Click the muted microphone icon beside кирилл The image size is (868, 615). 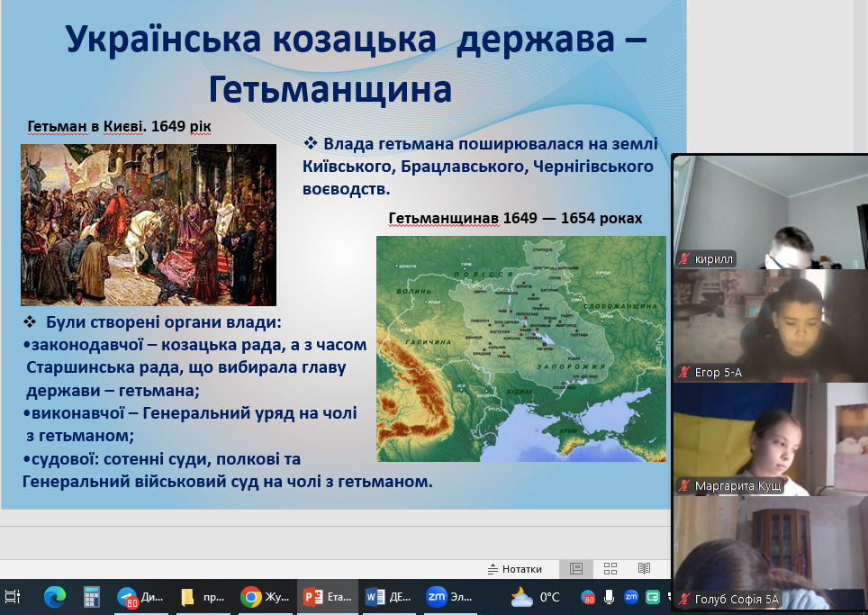point(685,258)
